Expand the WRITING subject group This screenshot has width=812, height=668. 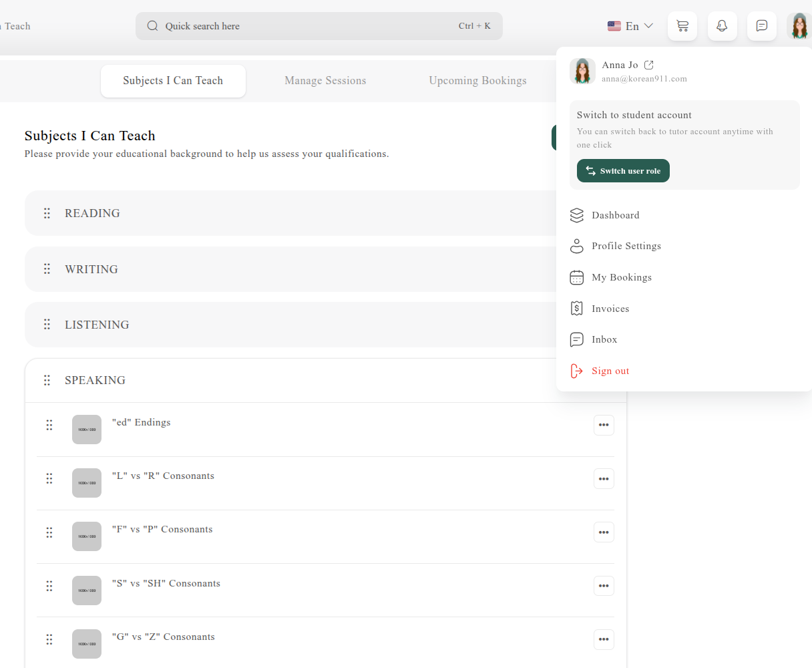click(91, 269)
